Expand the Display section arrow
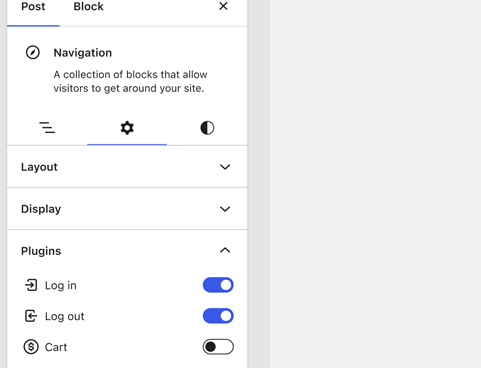 coord(225,209)
